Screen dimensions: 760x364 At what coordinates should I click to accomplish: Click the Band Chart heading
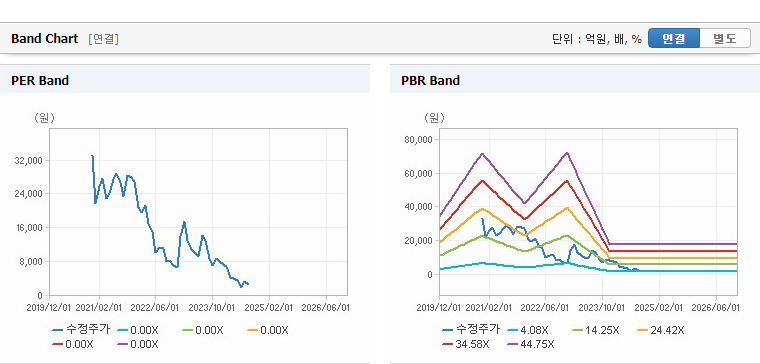[x=45, y=39]
